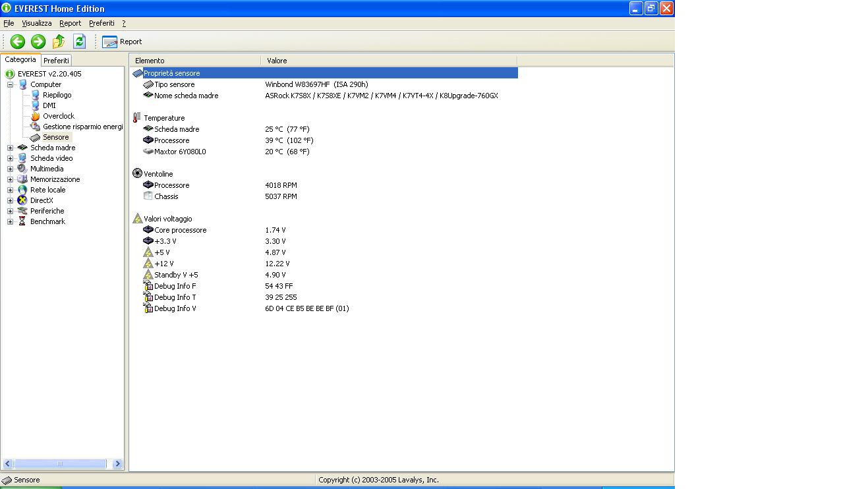Viewport: 868px width, 489px height.
Task: Select the Debug Info F row
Action: [325, 286]
